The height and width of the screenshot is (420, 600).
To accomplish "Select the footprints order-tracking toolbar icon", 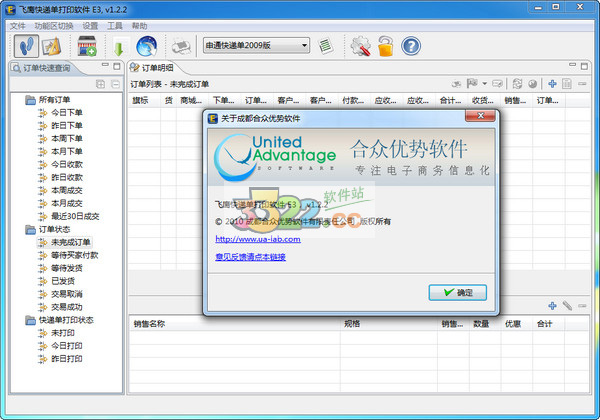I will coord(26,46).
